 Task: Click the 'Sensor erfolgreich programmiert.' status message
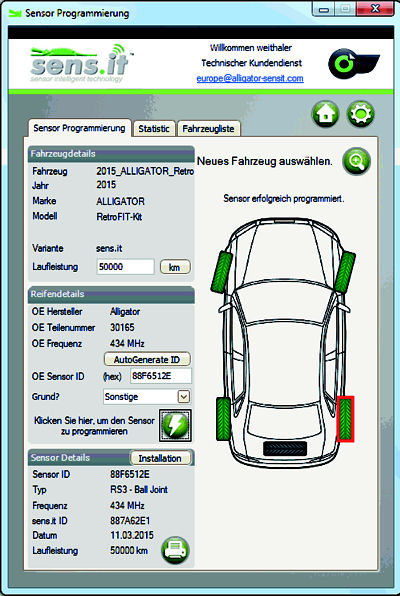pyautogui.click(x=284, y=198)
